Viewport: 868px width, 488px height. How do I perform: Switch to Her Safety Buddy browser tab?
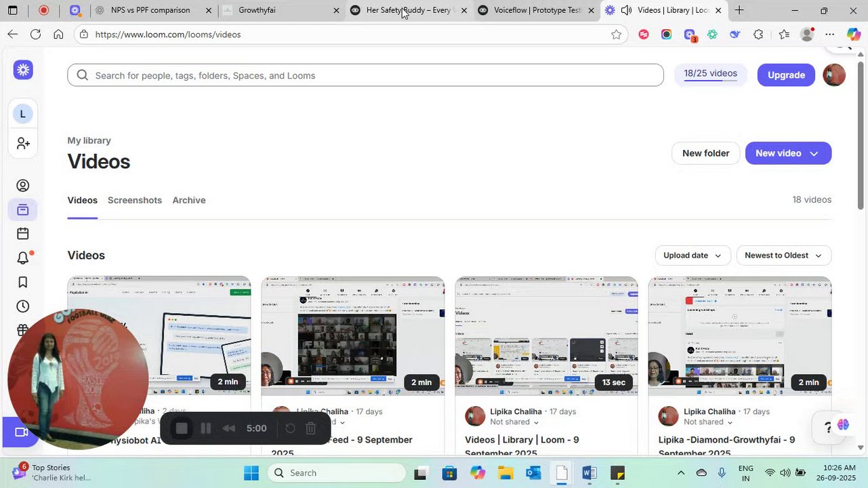409,10
